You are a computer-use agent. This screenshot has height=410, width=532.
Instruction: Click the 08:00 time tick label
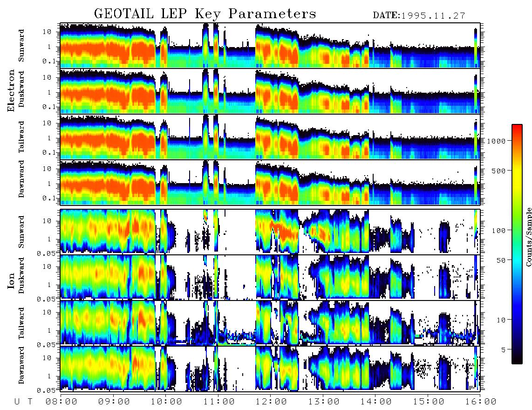click(x=61, y=402)
